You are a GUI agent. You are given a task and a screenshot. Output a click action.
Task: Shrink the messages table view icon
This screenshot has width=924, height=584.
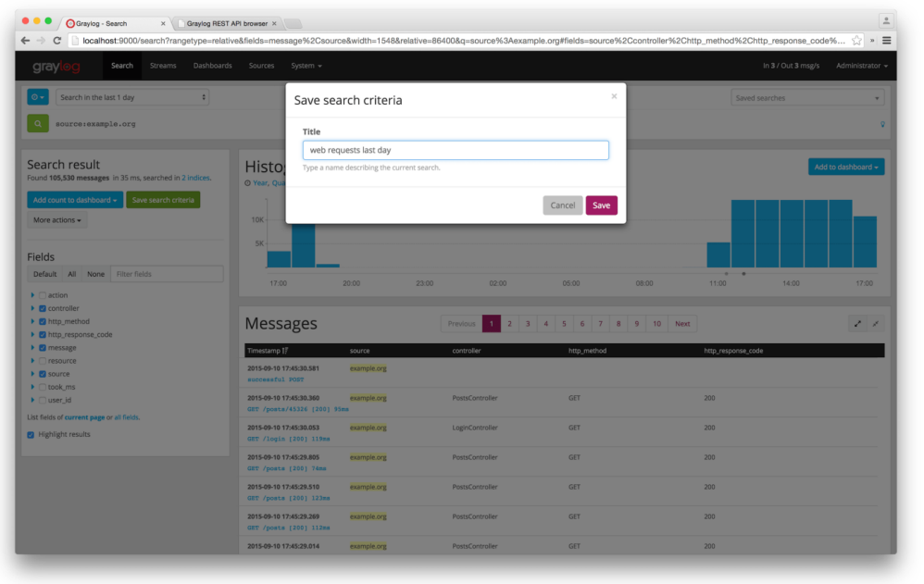(876, 324)
